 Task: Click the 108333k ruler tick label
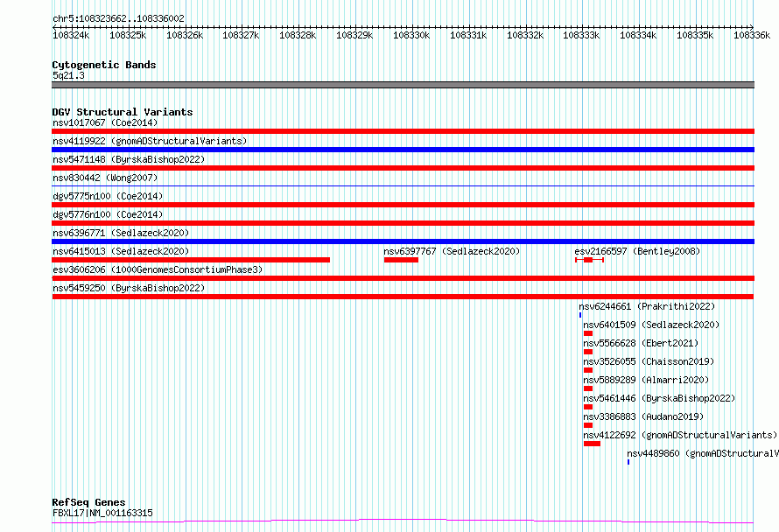tap(582, 35)
